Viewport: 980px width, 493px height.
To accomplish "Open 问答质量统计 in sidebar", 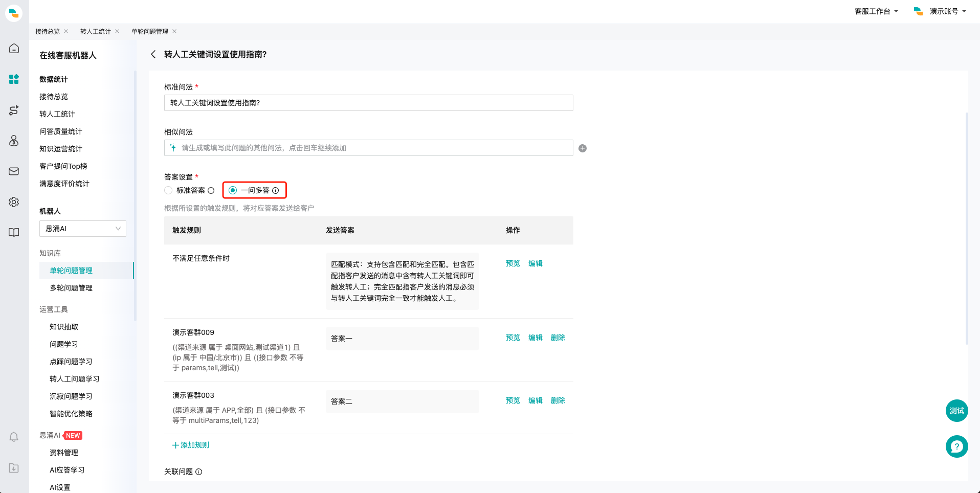I will [x=61, y=131].
